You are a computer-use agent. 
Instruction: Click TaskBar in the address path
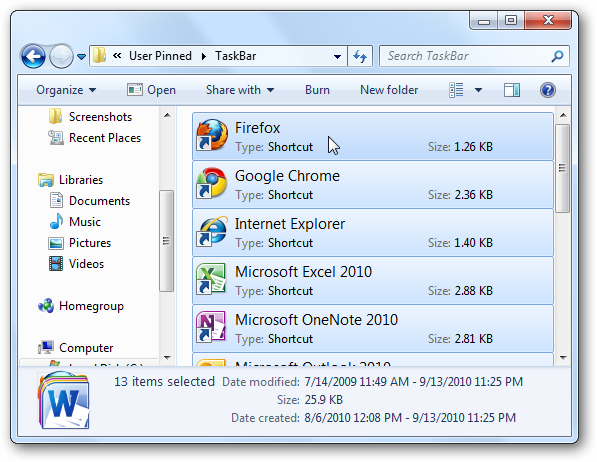click(235, 56)
